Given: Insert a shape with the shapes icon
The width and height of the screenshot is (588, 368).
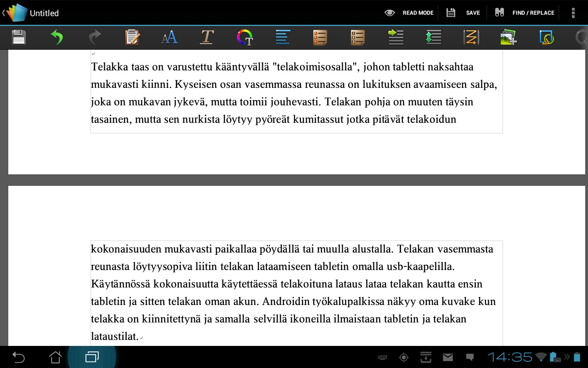Looking at the screenshot, I should [x=546, y=37].
